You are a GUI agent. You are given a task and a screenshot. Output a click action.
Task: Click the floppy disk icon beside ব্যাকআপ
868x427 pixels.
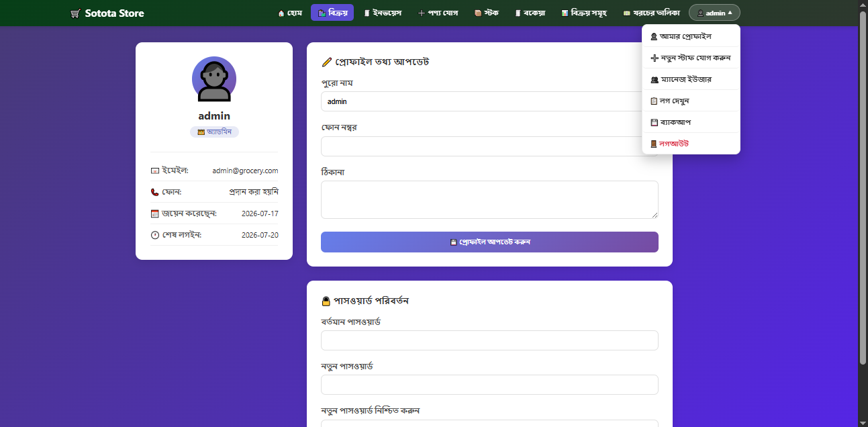pyautogui.click(x=655, y=123)
